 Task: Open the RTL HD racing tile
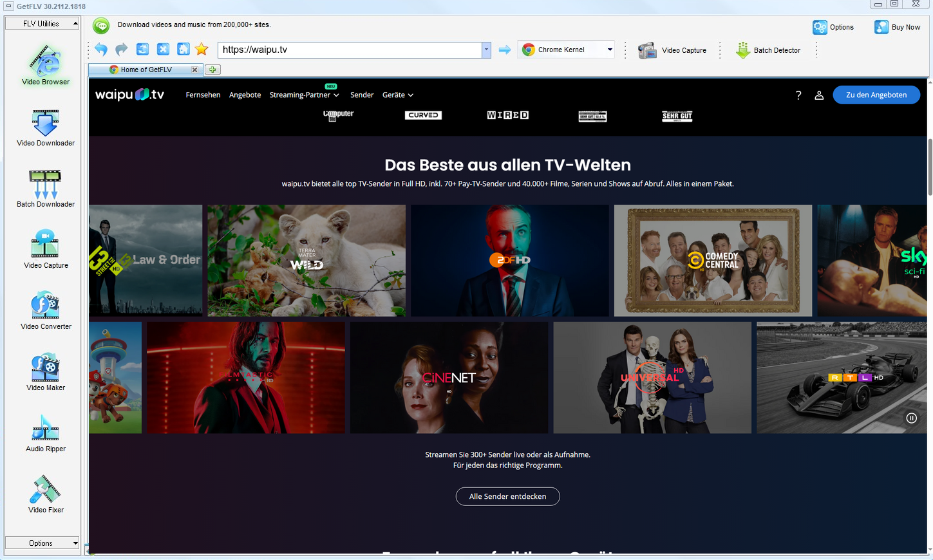pyautogui.click(x=842, y=378)
